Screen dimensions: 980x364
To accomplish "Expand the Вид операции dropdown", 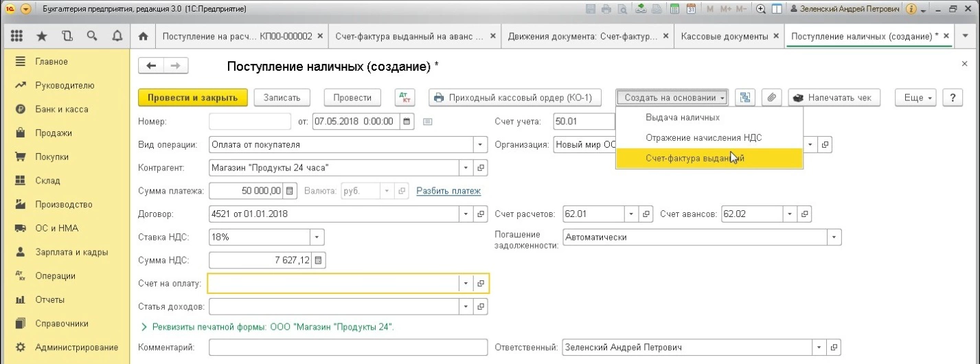I will (480, 145).
